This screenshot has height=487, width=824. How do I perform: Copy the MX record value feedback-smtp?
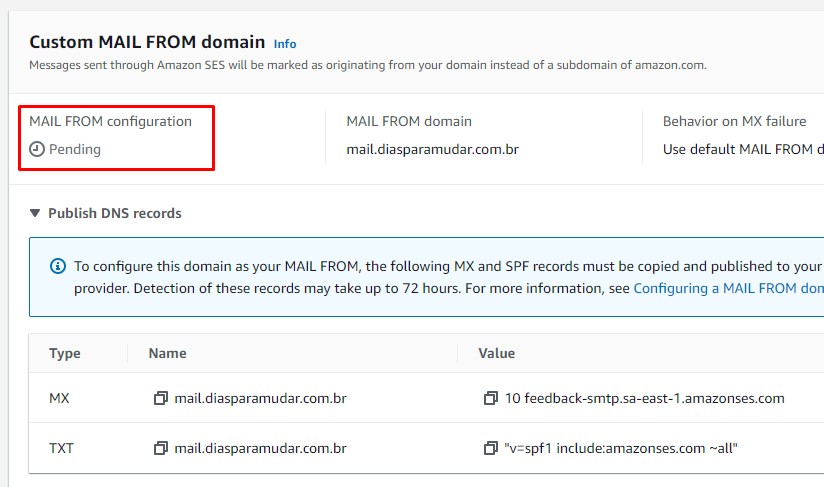[490, 398]
